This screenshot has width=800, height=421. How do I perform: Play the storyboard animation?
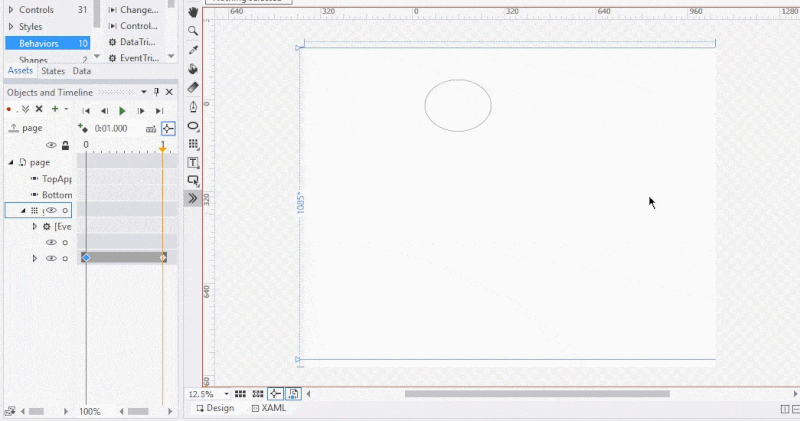[122, 111]
